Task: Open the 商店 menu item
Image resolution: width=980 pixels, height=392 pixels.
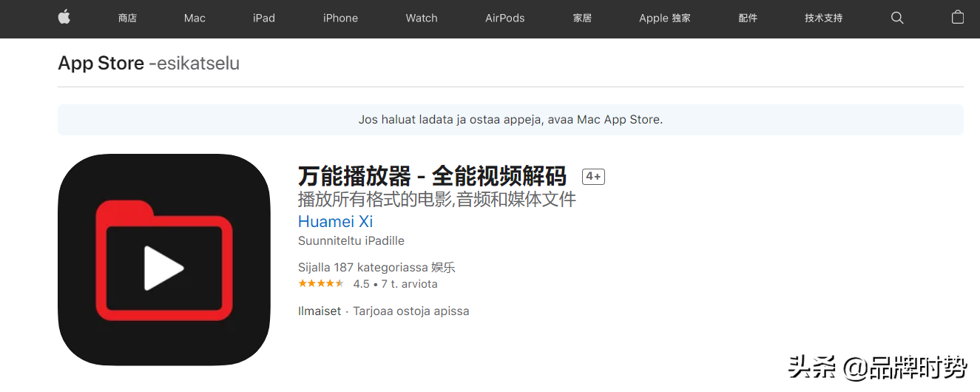Action: [x=127, y=18]
